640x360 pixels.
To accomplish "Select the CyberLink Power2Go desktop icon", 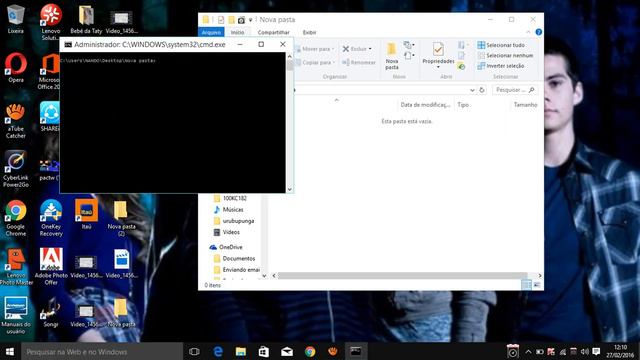I will [16, 169].
